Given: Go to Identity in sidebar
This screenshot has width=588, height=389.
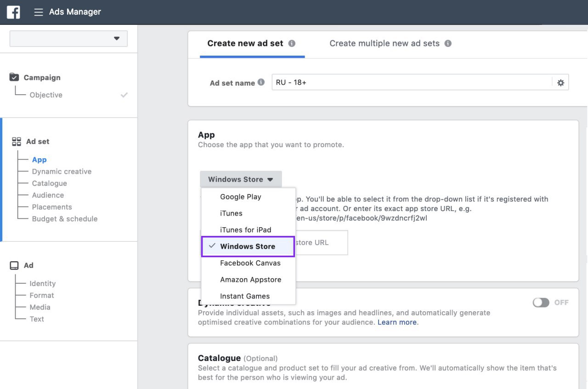Looking at the screenshot, I should pyautogui.click(x=43, y=284).
